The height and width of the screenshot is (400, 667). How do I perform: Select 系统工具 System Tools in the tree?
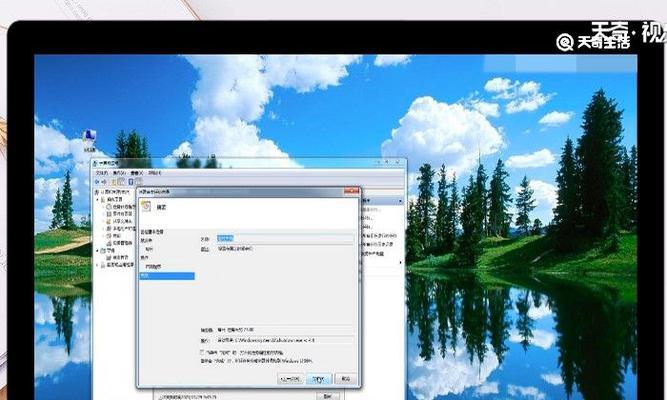(x=111, y=199)
